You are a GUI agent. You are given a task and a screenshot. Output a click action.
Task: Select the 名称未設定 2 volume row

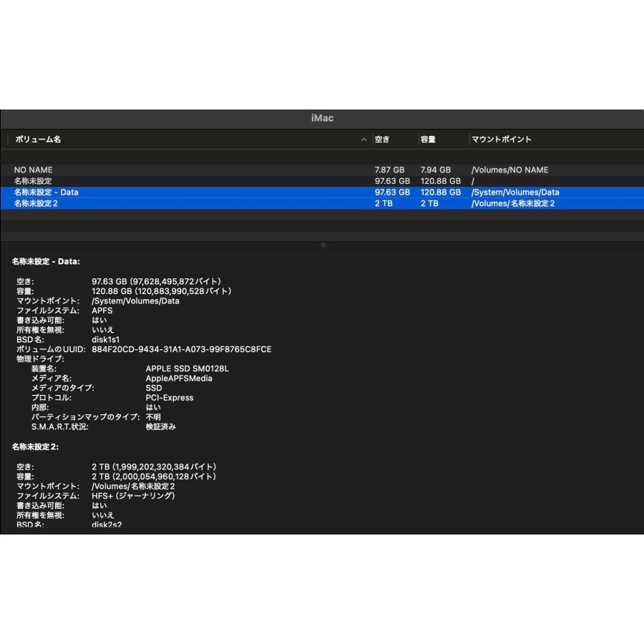(34, 203)
